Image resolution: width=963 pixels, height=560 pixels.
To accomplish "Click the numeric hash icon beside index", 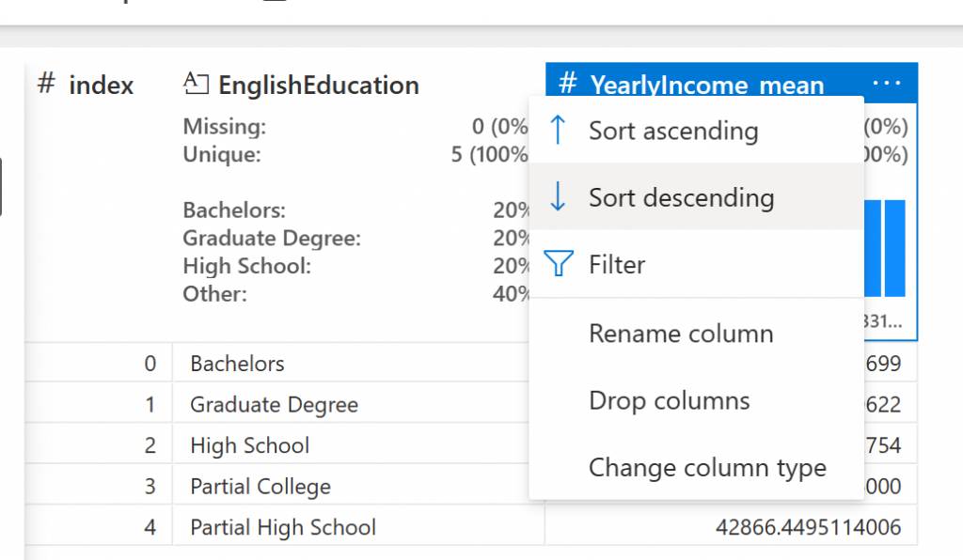I will (46, 85).
